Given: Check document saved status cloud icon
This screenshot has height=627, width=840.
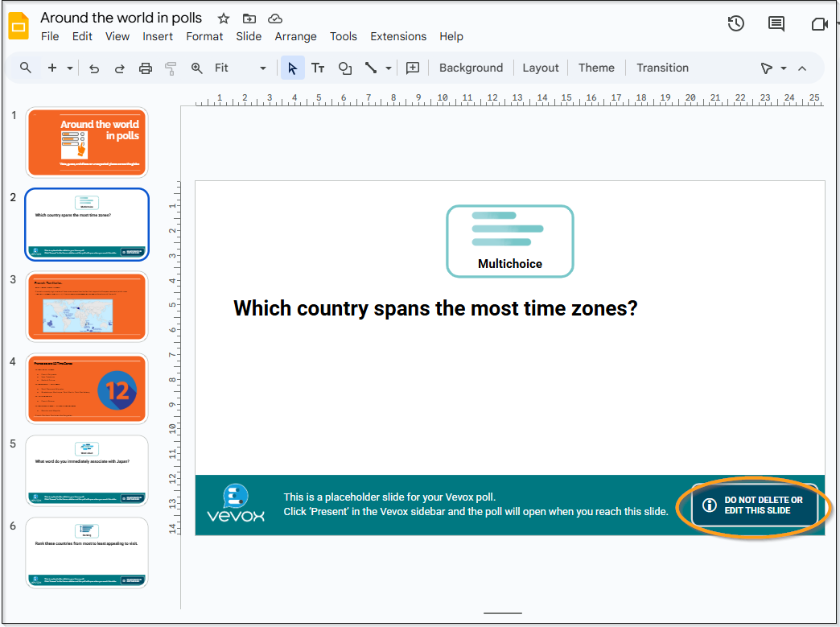Looking at the screenshot, I should [x=274, y=18].
